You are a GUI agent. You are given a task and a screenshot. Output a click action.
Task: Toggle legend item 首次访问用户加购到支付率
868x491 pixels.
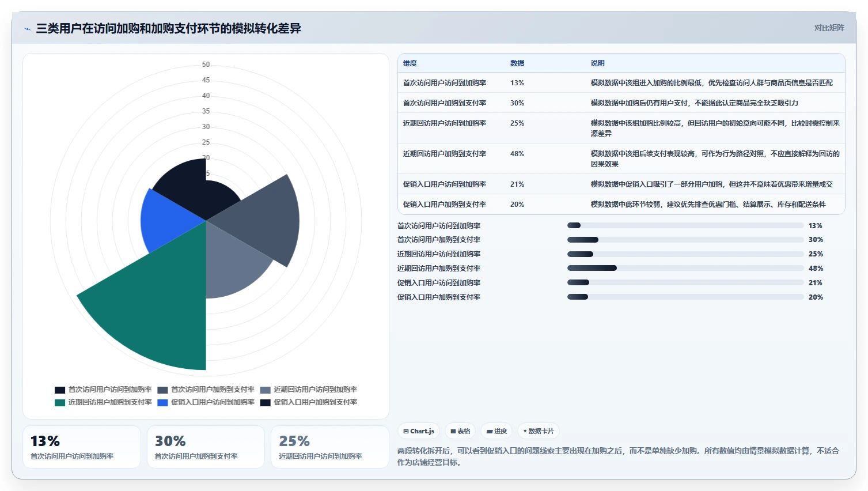point(206,390)
